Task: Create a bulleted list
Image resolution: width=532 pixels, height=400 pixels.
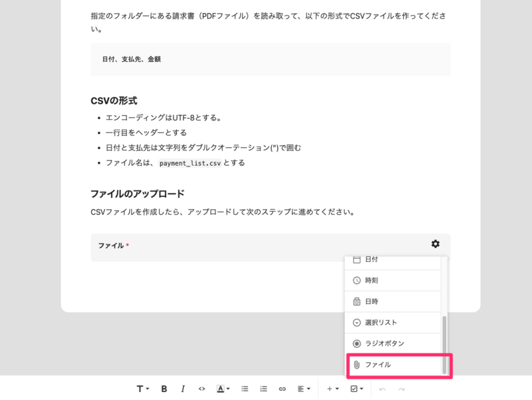Action: coord(244,389)
